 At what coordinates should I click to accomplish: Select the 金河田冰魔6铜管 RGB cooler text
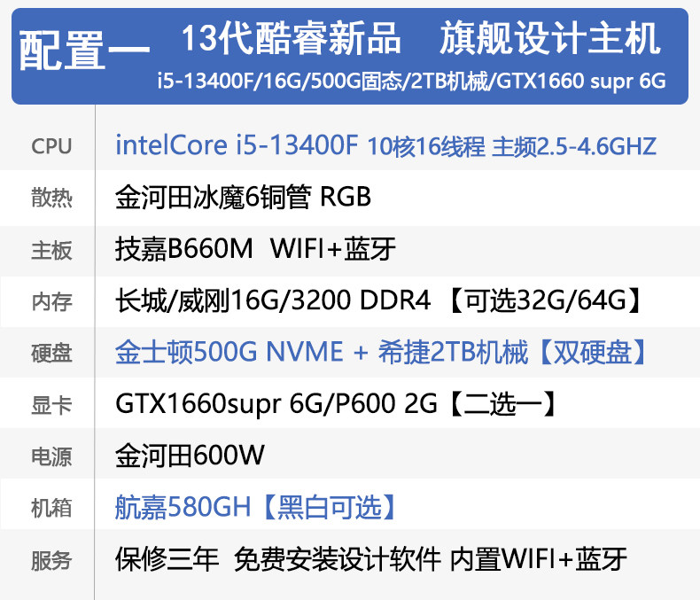click(243, 197)
